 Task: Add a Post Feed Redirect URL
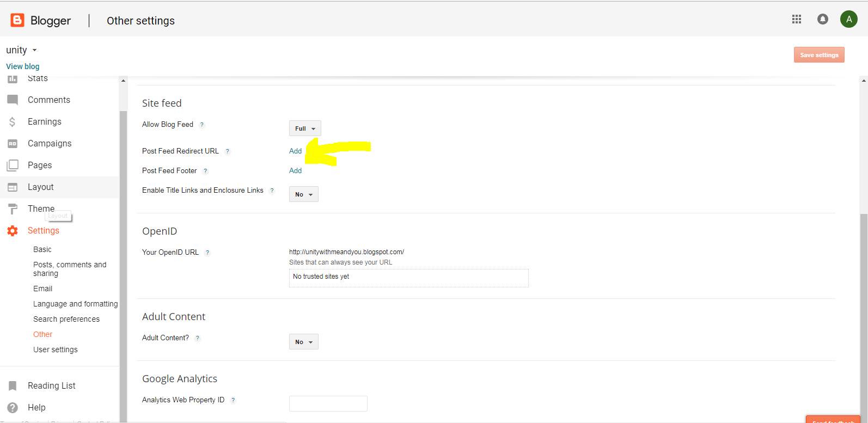295,151
